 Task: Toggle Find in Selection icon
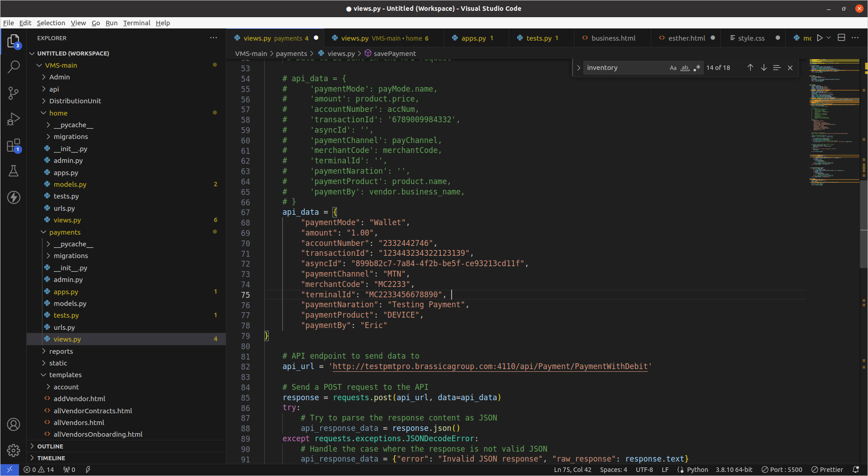click(x=777, y=68)
